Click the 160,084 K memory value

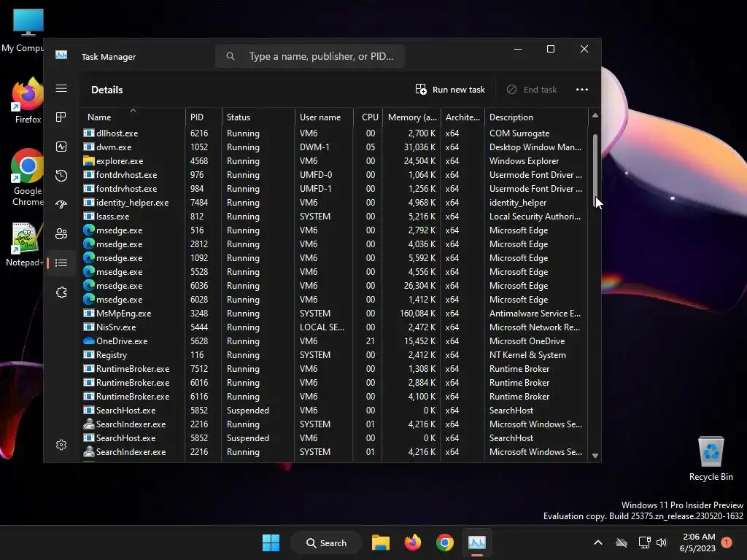click(417, 314)
